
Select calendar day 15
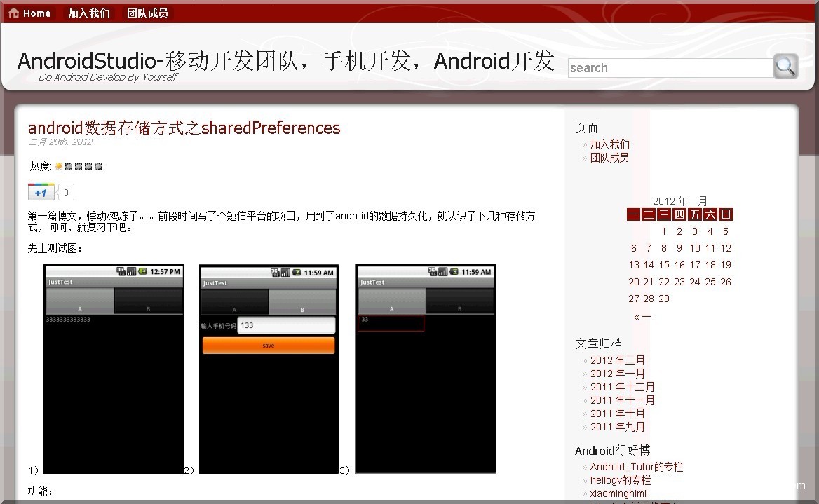[664, 265]
